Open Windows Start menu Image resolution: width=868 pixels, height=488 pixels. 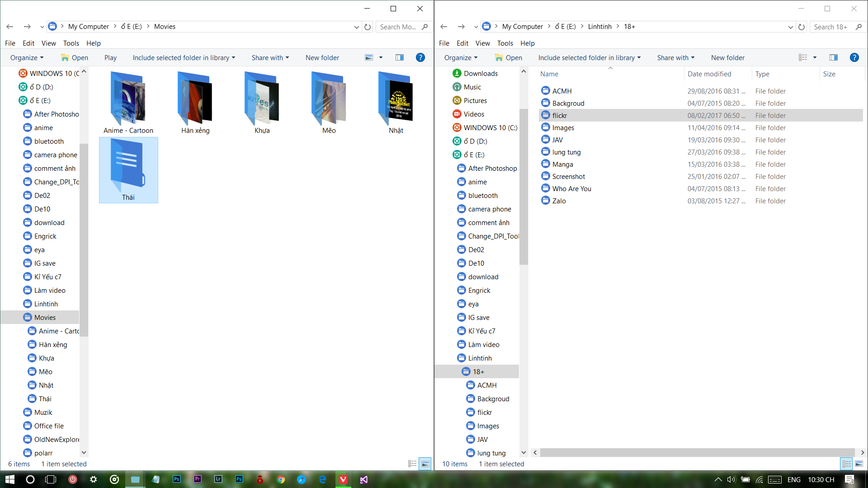pyautogui.click(x=9, y=479)
